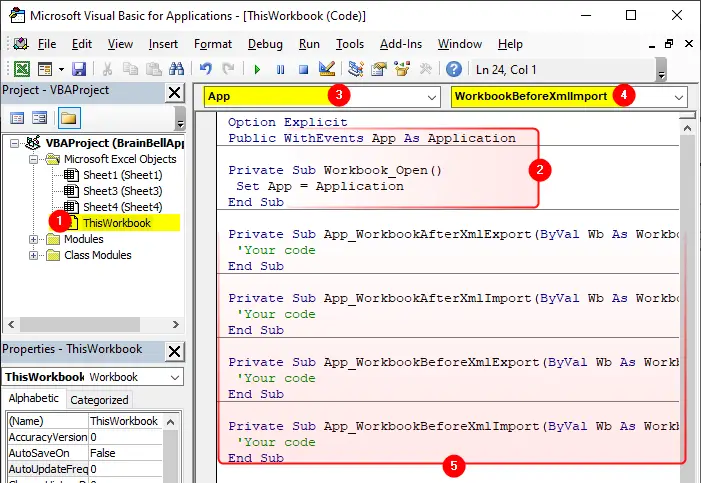Open the Tools menu

click(350, 44)
